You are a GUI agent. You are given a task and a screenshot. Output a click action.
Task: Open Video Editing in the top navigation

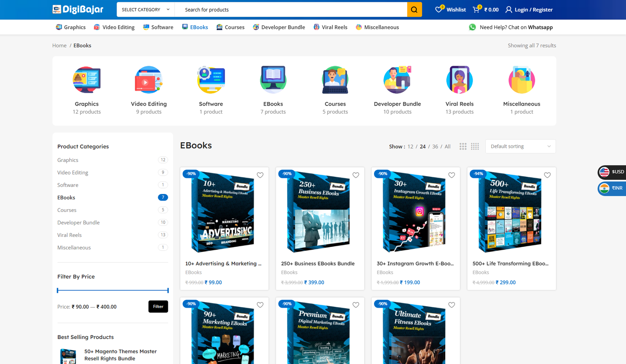coord(114,27)
